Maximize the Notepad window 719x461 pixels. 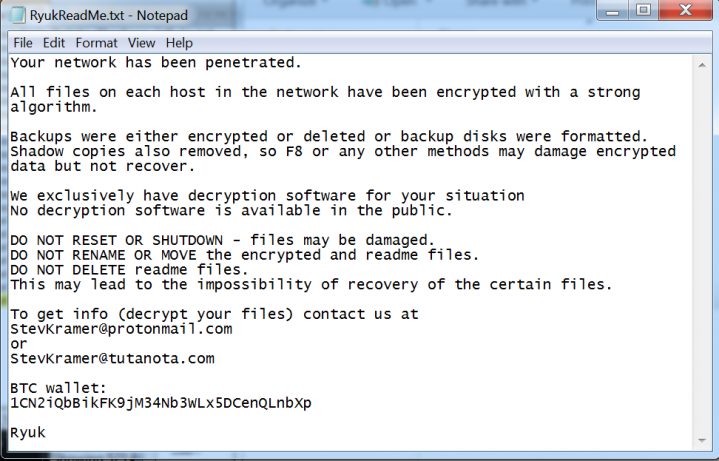pos(643,10)
